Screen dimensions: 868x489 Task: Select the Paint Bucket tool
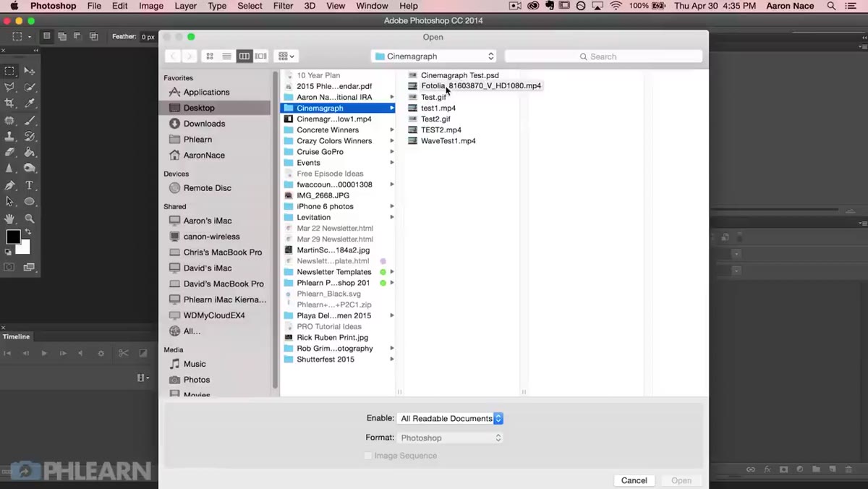pyautogui.click(x=30, y=153)
